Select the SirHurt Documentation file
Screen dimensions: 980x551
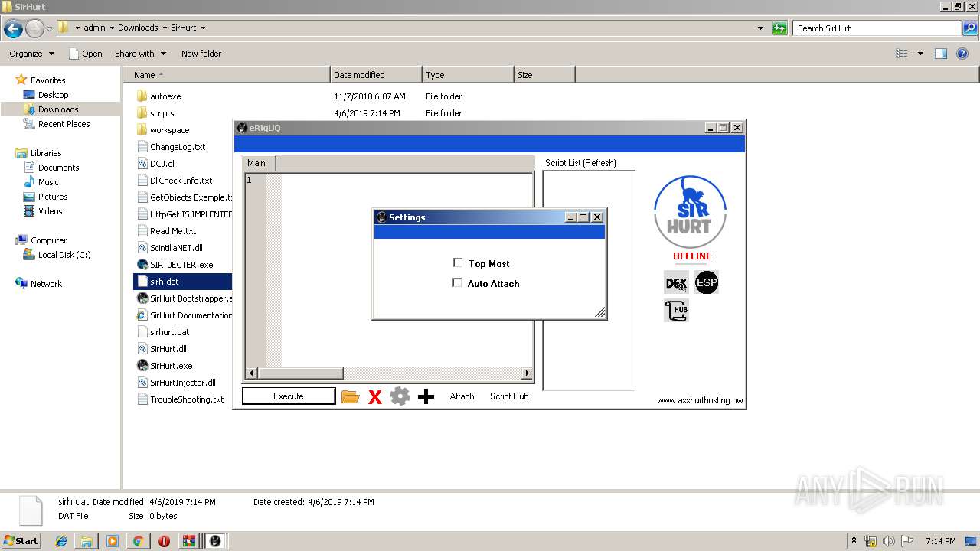tap(184, 315)
